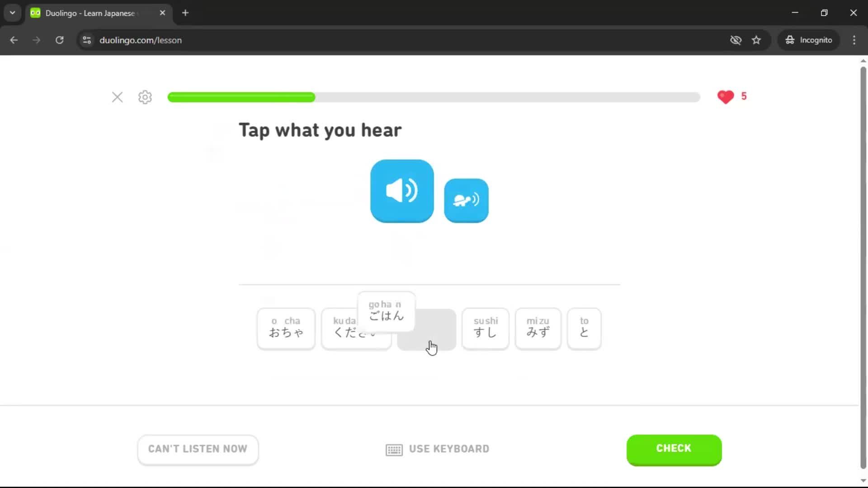
Task: Select the みず (mizu) word tile
Action: [538, 328]
